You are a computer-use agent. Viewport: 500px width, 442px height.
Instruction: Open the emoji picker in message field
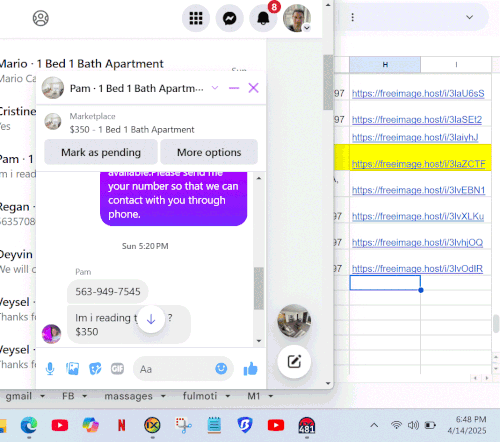pos(221,368)
